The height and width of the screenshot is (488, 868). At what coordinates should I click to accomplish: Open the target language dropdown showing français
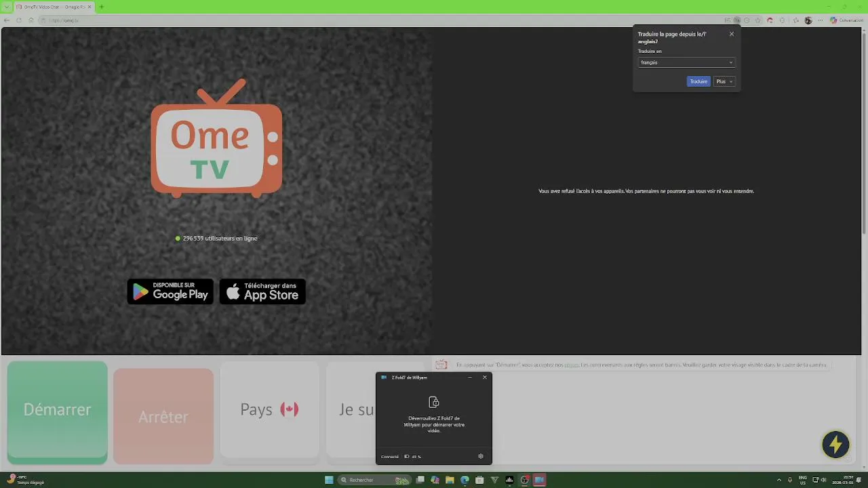[686, 62]
